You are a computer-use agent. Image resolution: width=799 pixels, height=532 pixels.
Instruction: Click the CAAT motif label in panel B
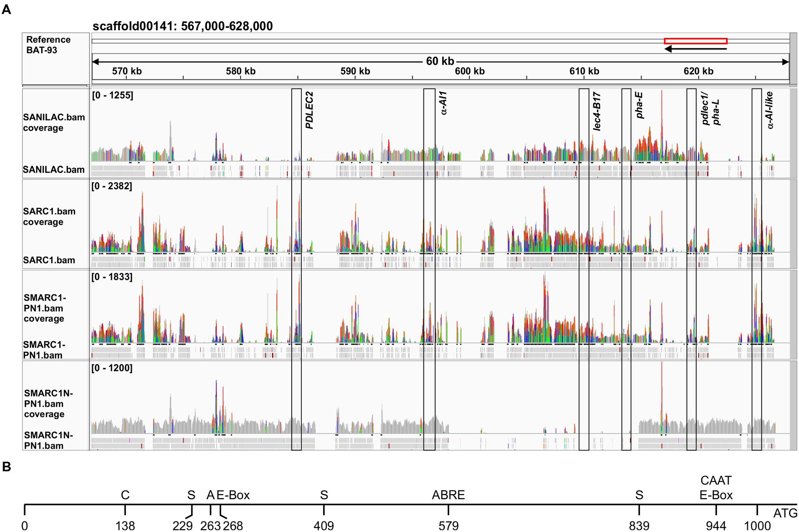click(716, 480)
